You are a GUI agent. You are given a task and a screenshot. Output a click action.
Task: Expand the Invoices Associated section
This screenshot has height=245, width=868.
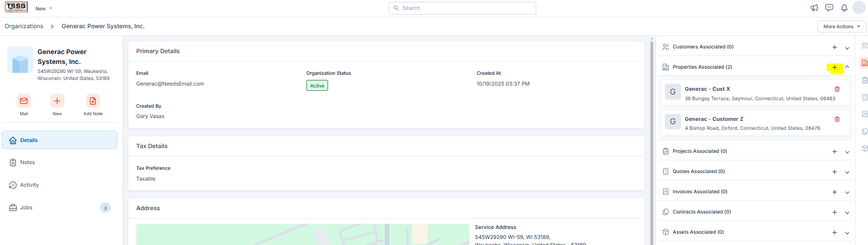(847, 192)
